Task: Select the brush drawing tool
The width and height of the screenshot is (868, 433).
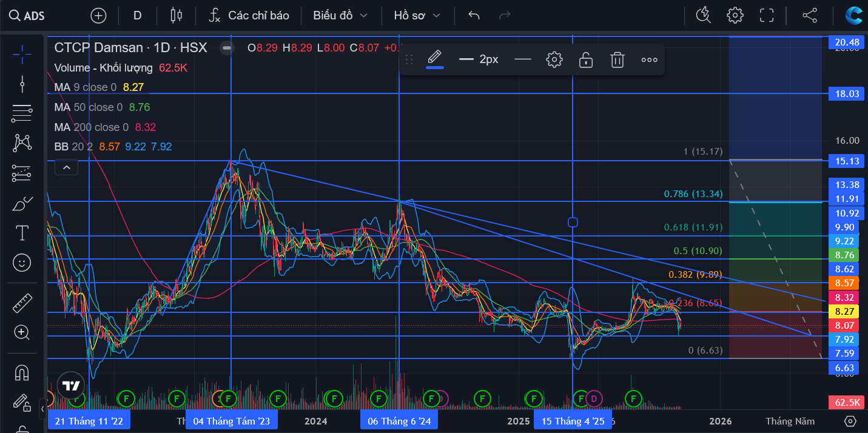Action: coord(22,203)
